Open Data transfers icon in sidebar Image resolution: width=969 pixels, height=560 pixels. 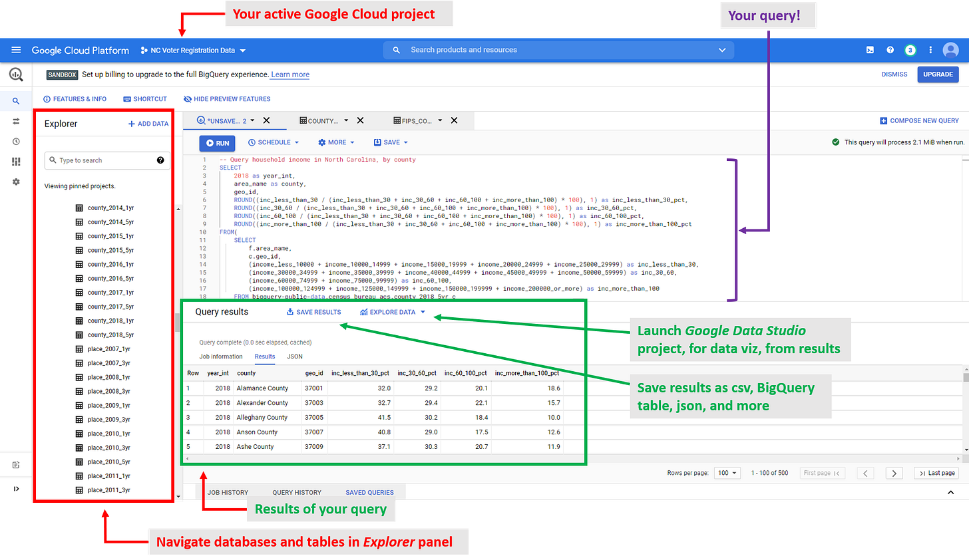16,121
